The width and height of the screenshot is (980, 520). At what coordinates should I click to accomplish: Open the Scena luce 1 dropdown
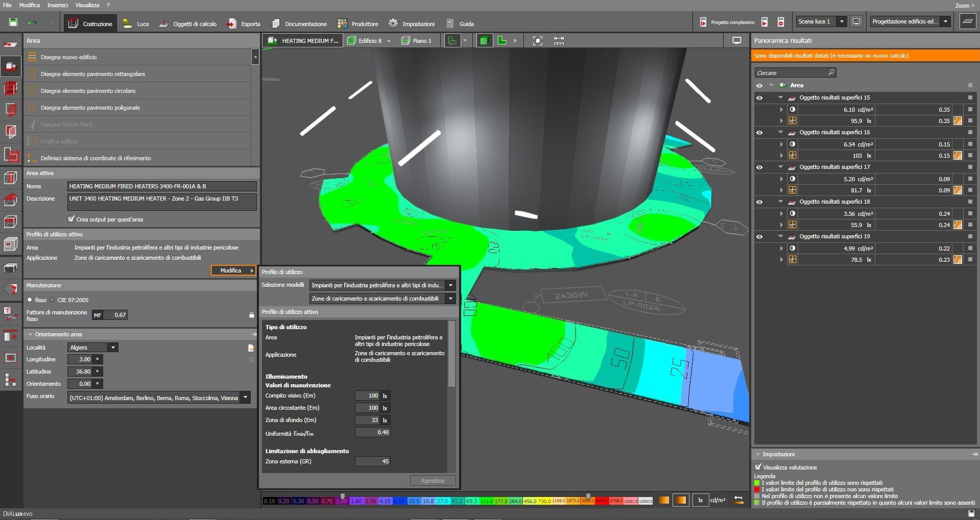[x=842, y=21]
